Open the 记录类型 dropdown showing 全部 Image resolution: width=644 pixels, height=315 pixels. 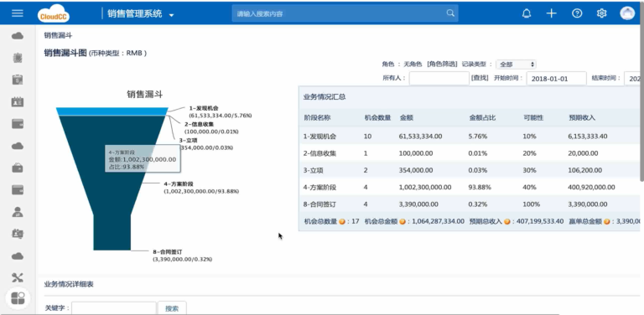pos(516,65)
